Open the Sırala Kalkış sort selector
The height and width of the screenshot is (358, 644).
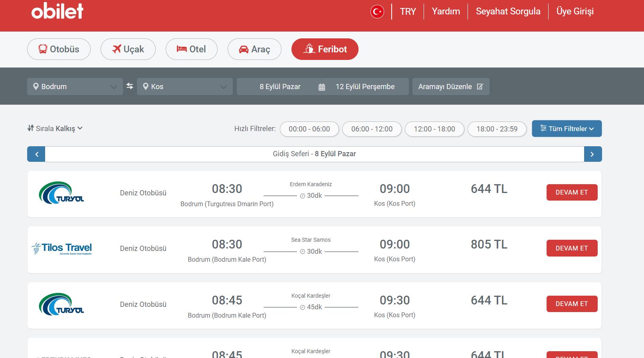pyautogui.click(x=55, y=129)
